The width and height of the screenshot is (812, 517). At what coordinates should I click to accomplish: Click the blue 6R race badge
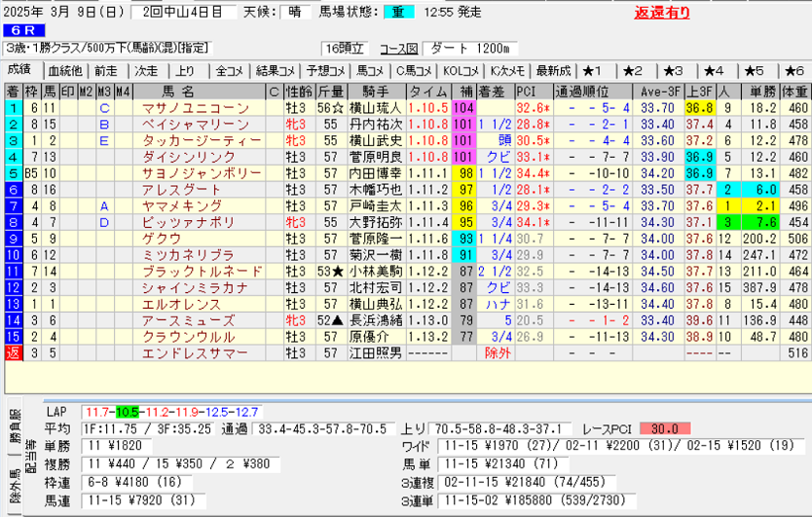click(x=18, y=30)
